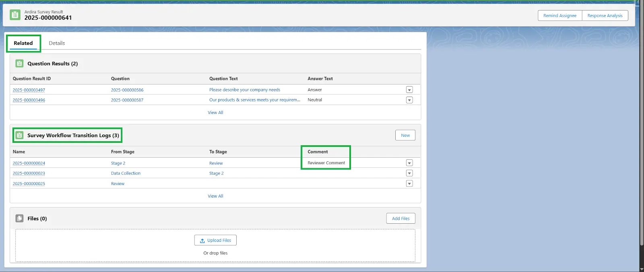
Task: Open the Question Results (2) related list title
Action: (53, 64)
